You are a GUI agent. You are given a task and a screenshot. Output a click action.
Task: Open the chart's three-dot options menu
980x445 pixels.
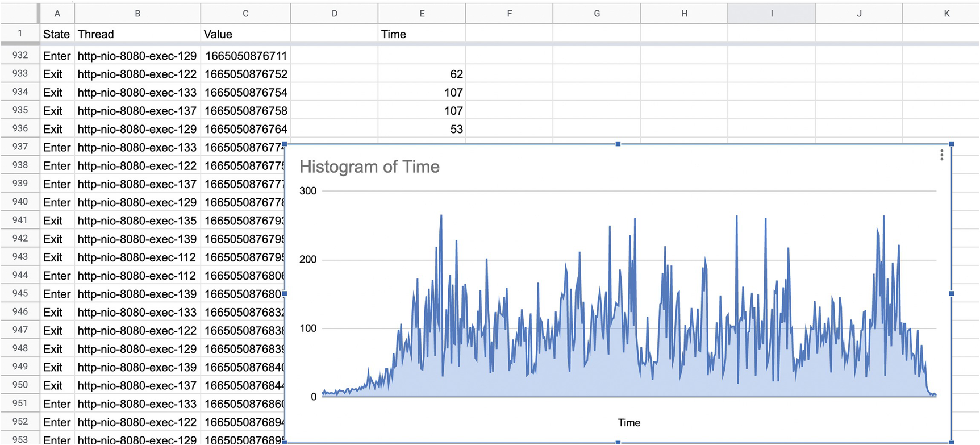pos(941,155)
